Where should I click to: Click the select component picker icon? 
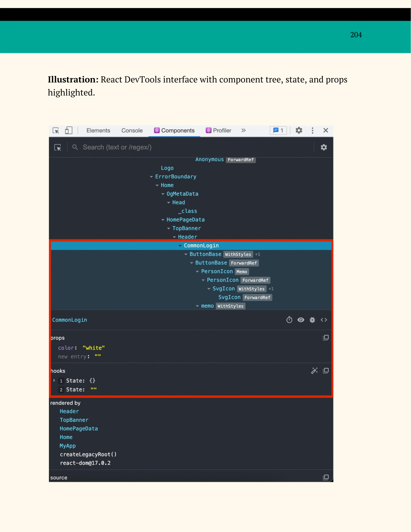pyautogui.click(x=58, y=147)
